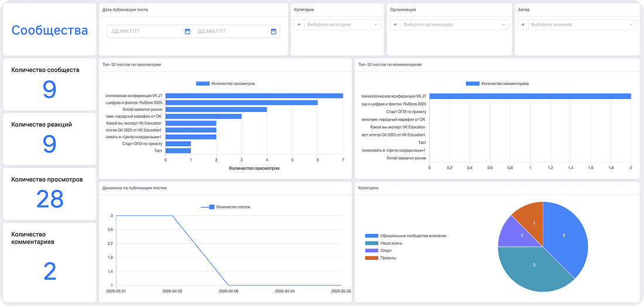Click the start date ДД.ММ.ГГГГ field
The width and height of the screenshot is (644, 306).
pyautogui.click(x=146, y=31)
